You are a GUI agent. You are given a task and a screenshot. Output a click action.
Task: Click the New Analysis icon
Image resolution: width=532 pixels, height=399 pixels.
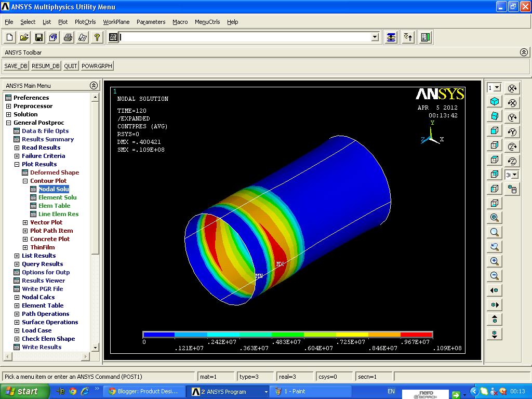[9, 37]
